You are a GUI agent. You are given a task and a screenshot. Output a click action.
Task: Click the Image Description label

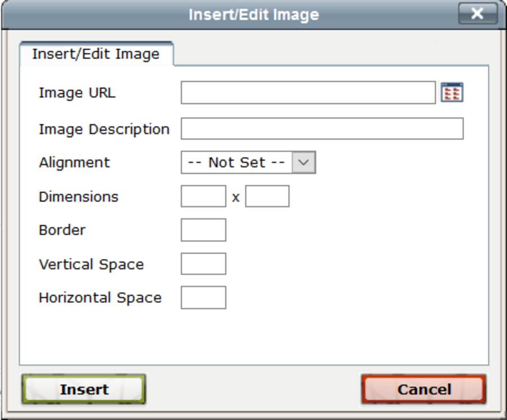pyautogui.click(x=104, y=129)
